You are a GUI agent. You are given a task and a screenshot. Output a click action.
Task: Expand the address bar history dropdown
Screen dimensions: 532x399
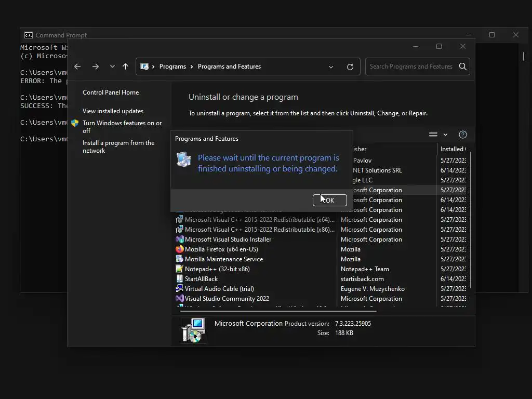coord(331,67)
